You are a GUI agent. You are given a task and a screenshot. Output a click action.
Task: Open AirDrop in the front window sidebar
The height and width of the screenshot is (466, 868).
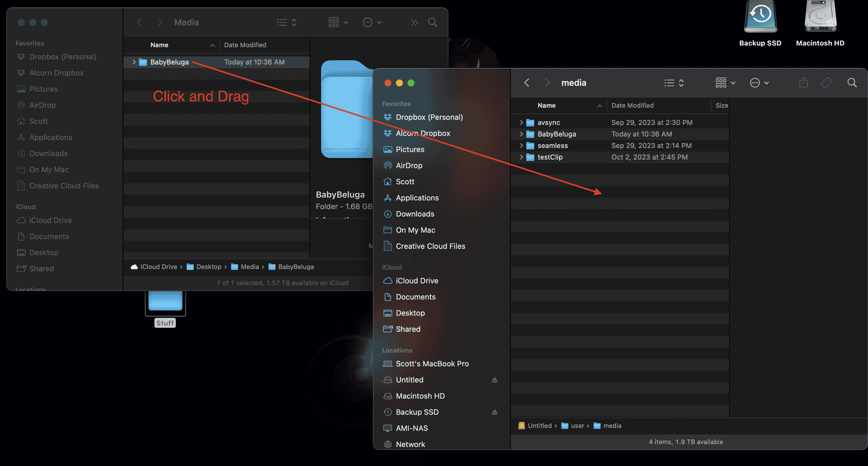point(409,165)
